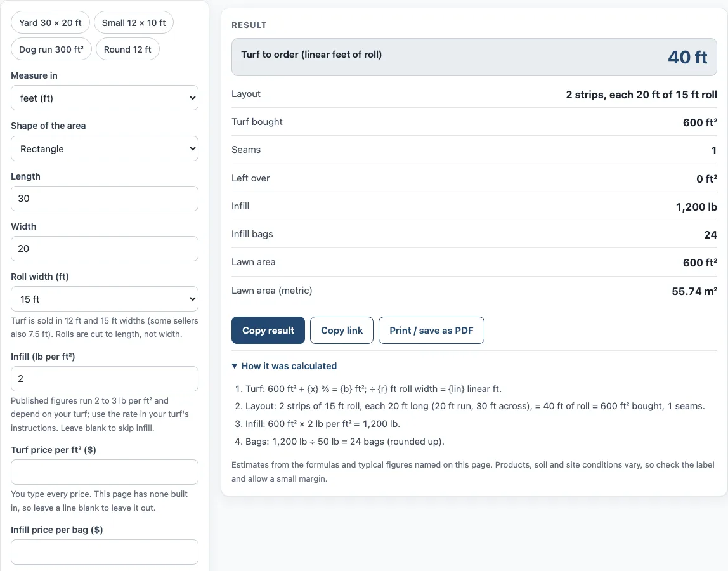Open the Roll width dropdown
728x571 pixels.
[105, 299]
